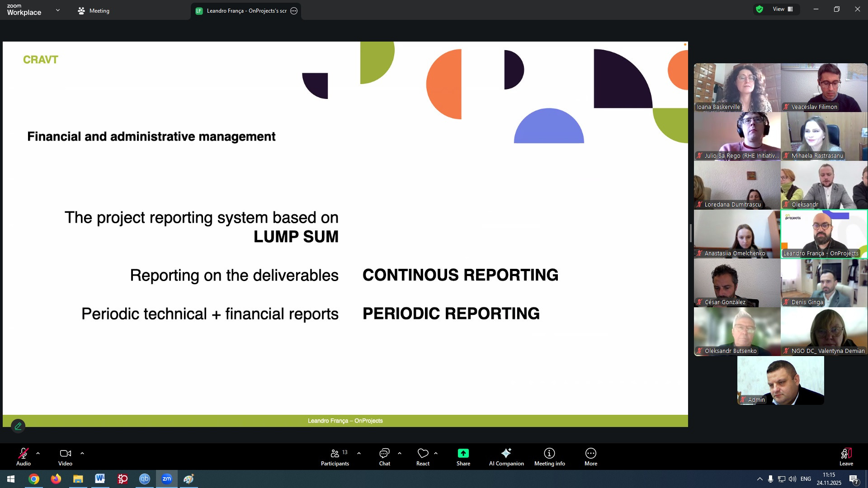Open the View layout button

click(783, 9)
